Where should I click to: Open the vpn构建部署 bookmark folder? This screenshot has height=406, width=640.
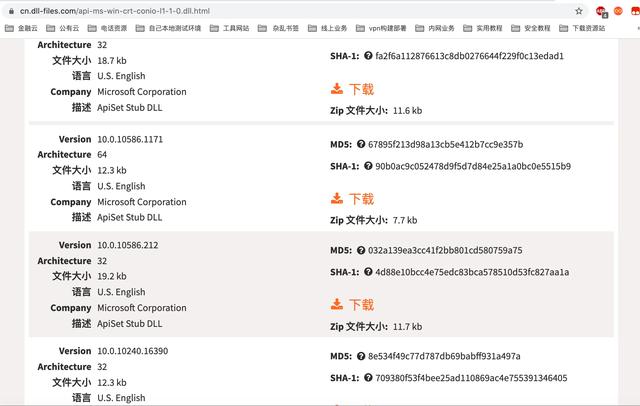(x=381, y=28)
